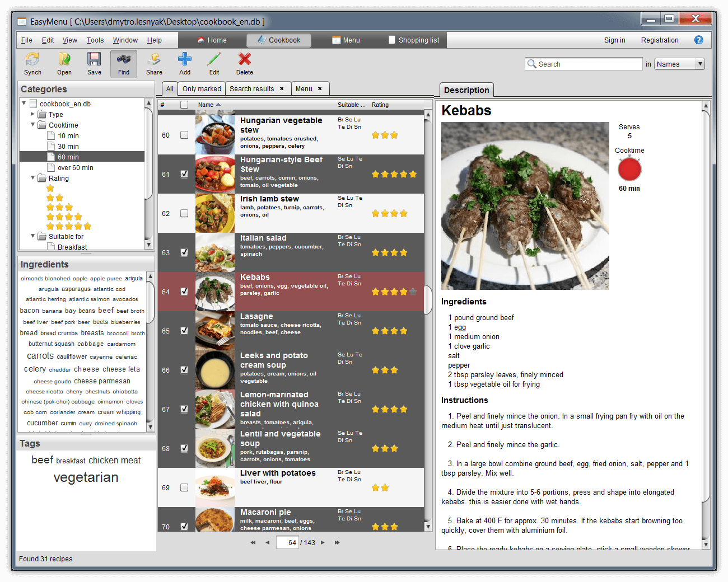Go to the last recipe arrow

point(337,542)
